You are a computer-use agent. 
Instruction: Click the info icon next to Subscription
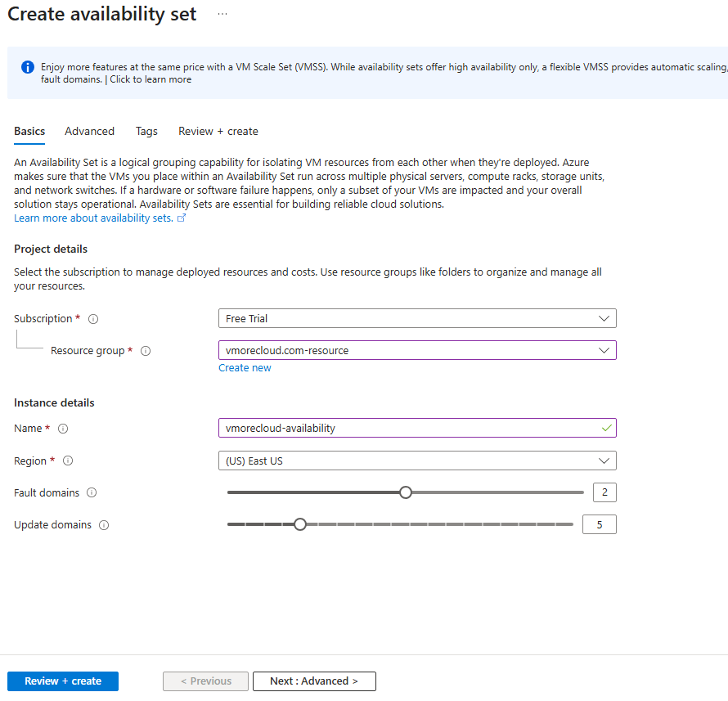point(93,319)
